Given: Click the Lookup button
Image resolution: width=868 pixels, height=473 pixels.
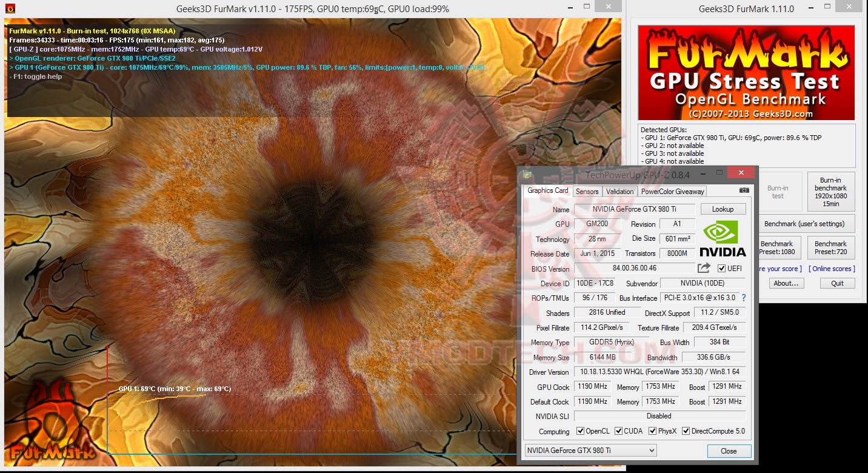Looking at the screenshot, I should click(723, 209).
